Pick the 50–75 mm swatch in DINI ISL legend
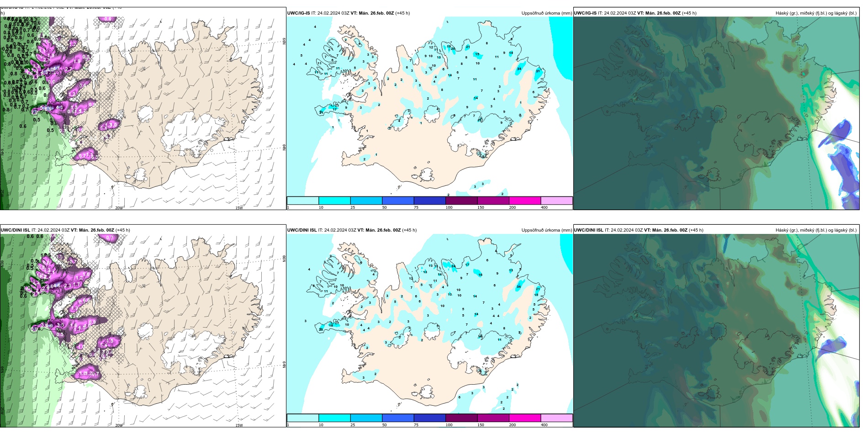 tap(398, 418)
